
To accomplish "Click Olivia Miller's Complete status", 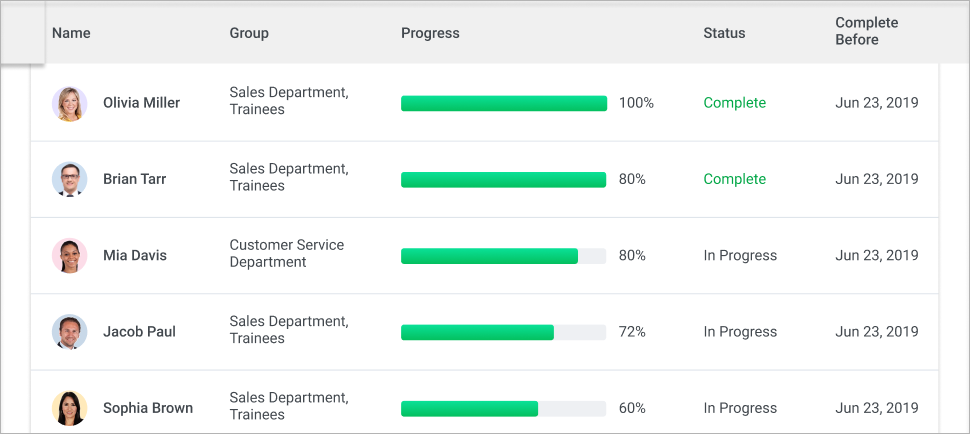I will [734, 103].
